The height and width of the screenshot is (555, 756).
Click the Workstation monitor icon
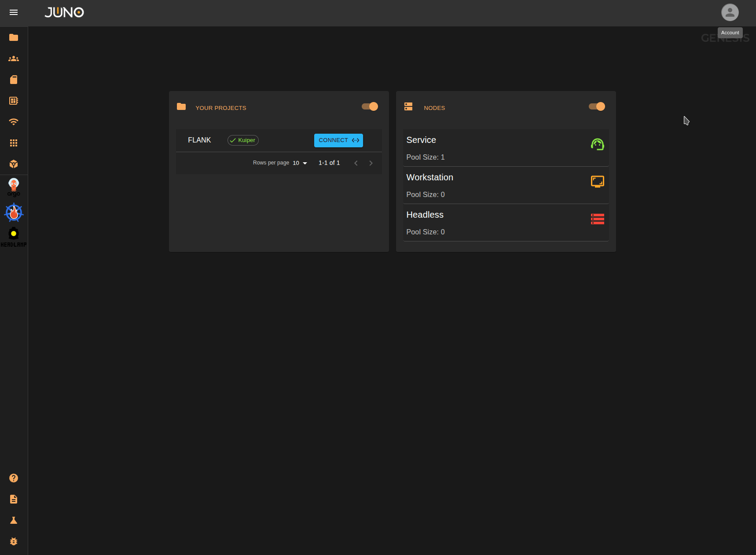[597, 181]
